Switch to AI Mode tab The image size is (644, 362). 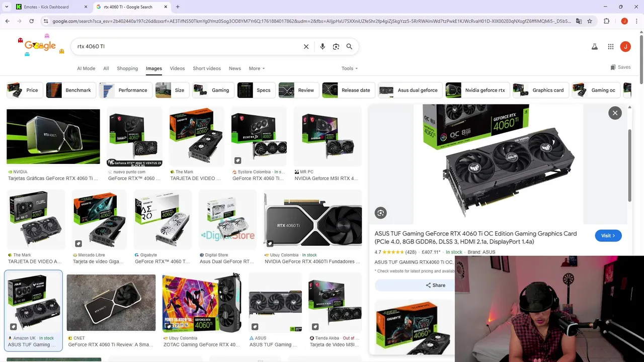86,68
